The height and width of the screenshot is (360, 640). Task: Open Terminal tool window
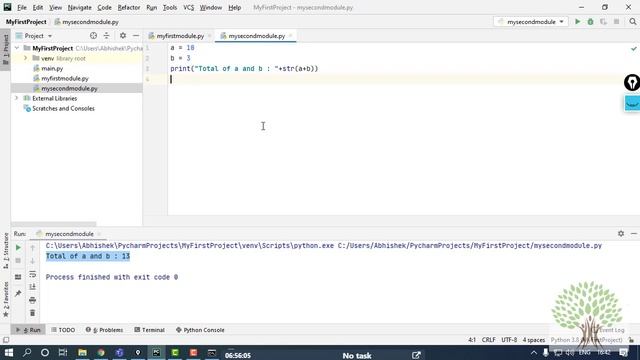coord(149,330)
